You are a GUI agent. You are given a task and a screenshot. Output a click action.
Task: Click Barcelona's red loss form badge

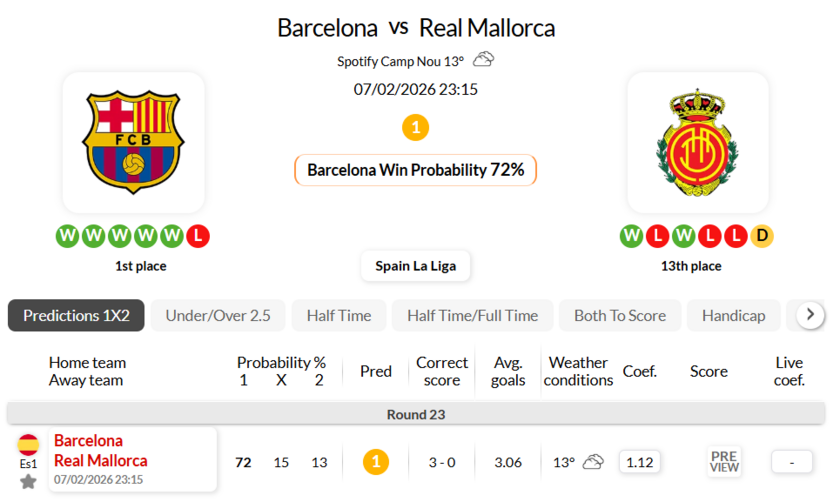(x=198, y=237)
